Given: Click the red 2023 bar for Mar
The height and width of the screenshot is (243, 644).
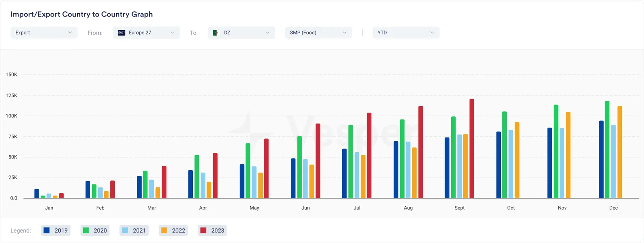Looking at the screenshot, I should point(164,182).
